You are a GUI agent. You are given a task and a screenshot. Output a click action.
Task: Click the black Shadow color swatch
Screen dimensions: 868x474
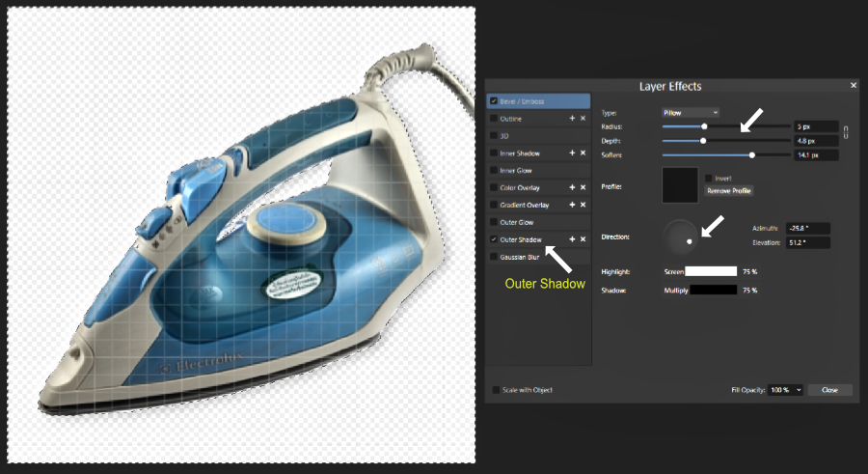(x=713, y=290)
